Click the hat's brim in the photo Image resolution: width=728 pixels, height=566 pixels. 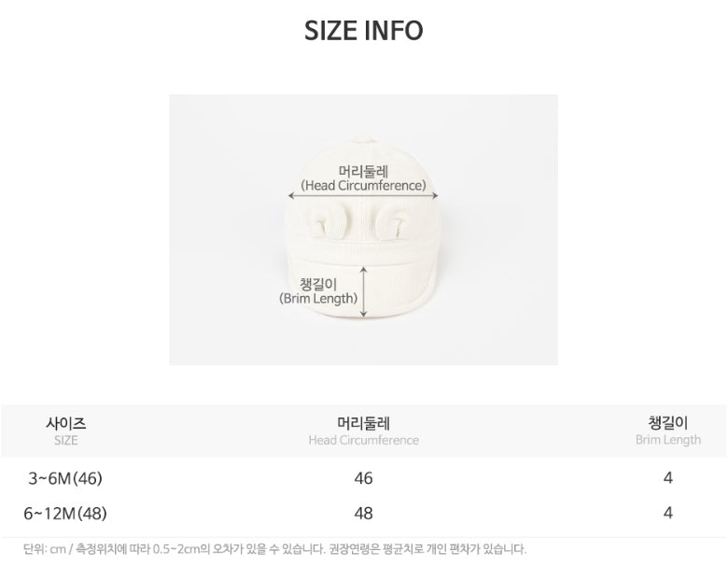(411, 285)
